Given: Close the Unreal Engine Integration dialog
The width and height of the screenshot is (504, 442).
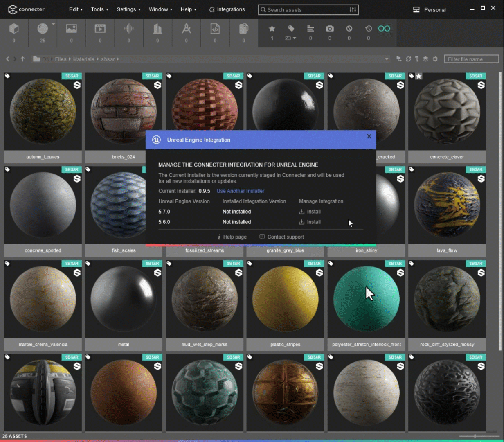Looking at the screenshot, I should (x=369, y=136).
